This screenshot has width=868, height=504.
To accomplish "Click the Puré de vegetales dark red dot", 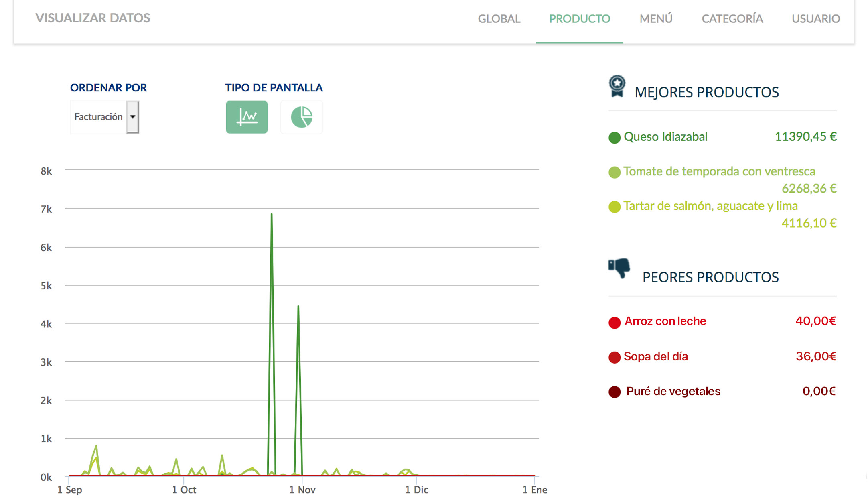I will coord(614,392).
